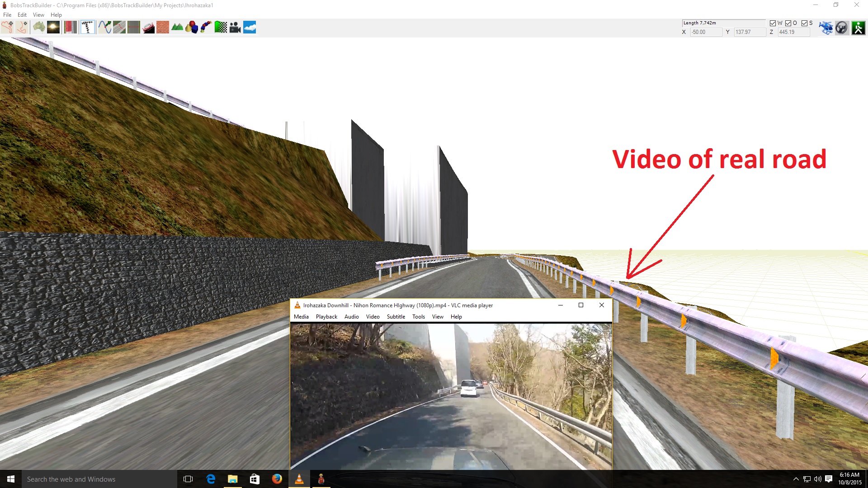Toggle the W checkbox
The height and width of the screenshot is (488, 868).
click(773, 23)
